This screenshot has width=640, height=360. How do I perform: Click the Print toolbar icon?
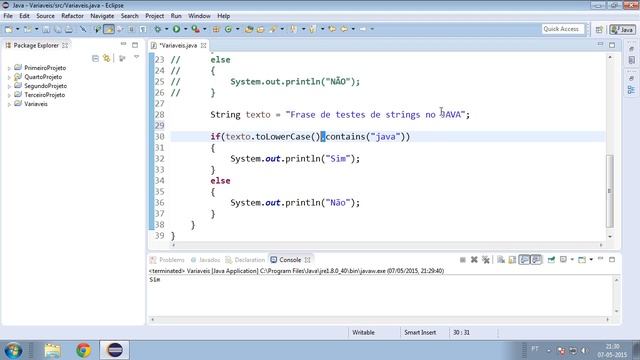[69, 29]
